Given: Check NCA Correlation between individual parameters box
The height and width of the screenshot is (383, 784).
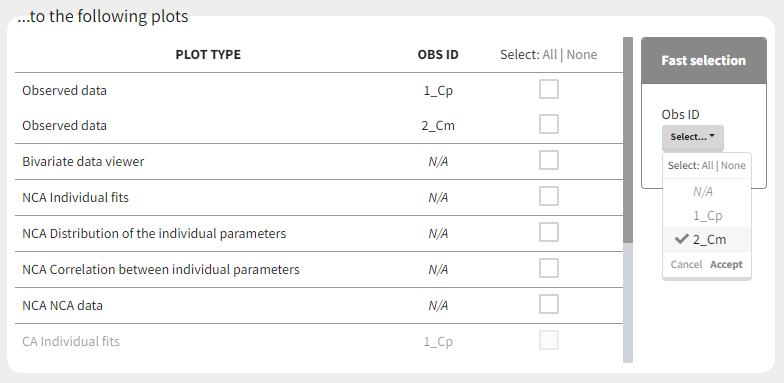Looking at the screenshot, I should click(548, 268).
